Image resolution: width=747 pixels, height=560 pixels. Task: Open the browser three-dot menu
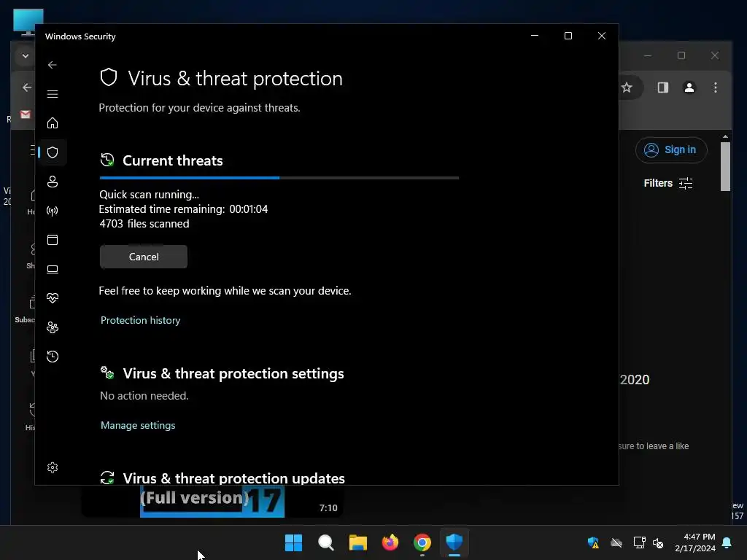[x=715, y=87]
